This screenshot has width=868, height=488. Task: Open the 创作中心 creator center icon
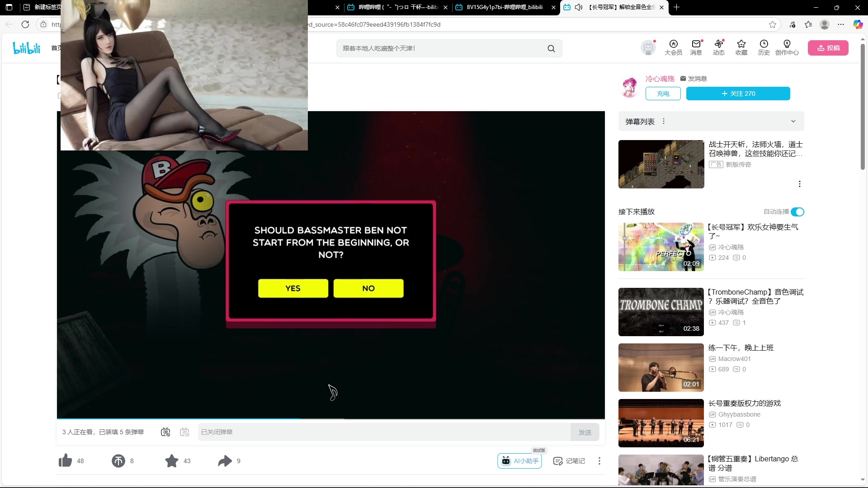(x=787, y=47)
